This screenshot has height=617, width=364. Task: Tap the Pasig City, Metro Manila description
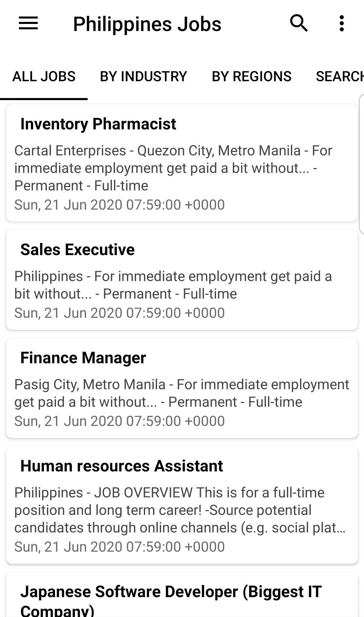182,393
